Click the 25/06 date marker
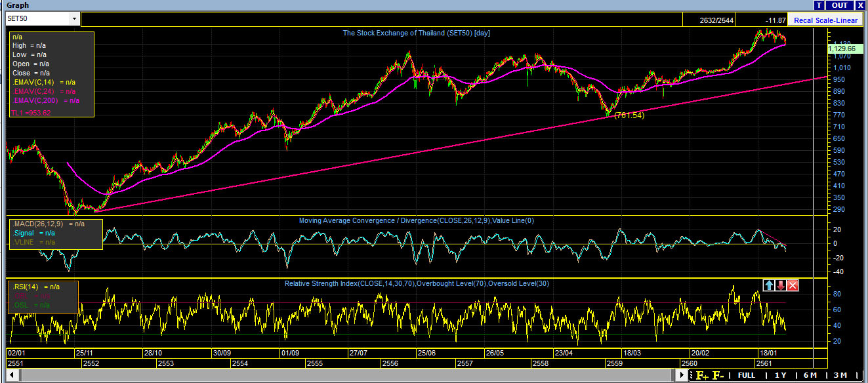 pos(427,352)
